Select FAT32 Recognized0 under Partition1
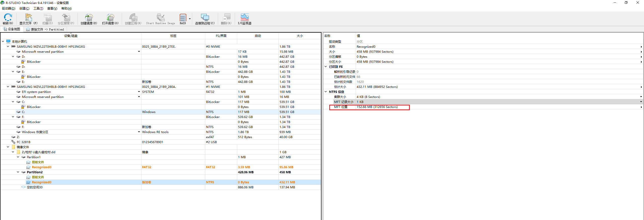644x220 pixels. pos(160,167)
